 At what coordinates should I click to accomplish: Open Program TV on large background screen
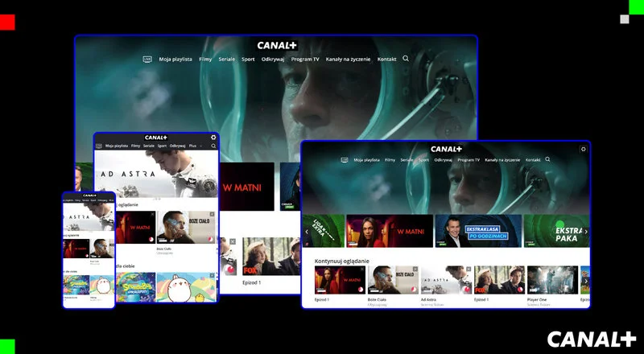[x=305, y=60]
